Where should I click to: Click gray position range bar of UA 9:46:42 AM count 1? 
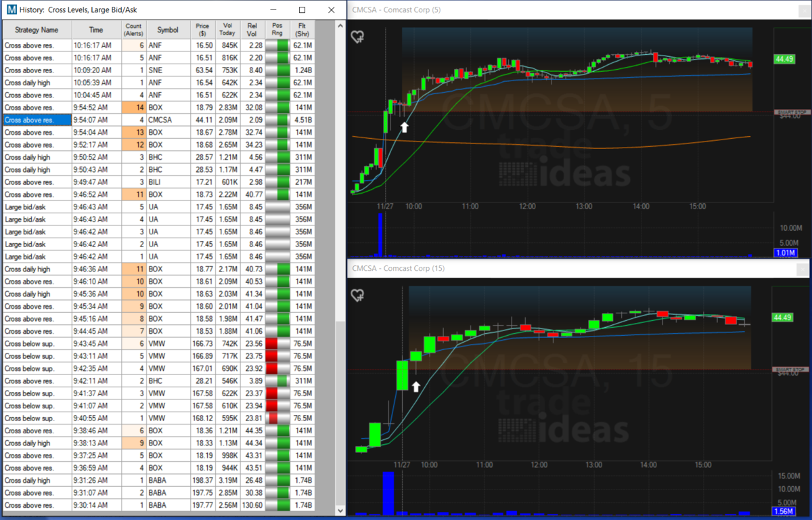277,257
